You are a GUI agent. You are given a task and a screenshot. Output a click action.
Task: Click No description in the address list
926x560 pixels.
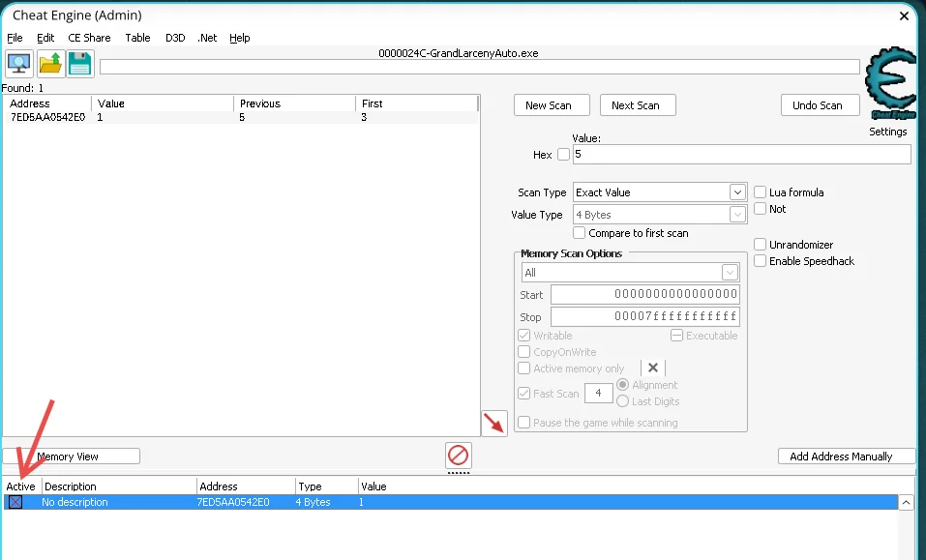coord(75,502)
